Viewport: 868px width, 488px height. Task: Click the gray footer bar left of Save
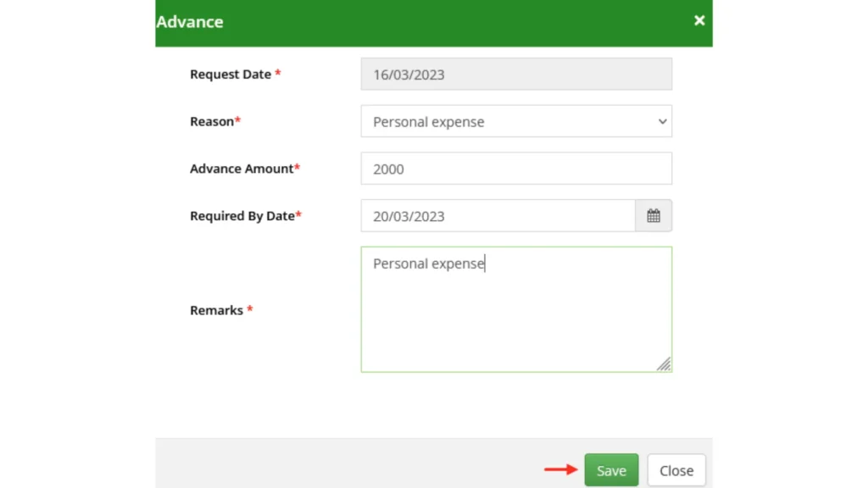click(339, 464)
